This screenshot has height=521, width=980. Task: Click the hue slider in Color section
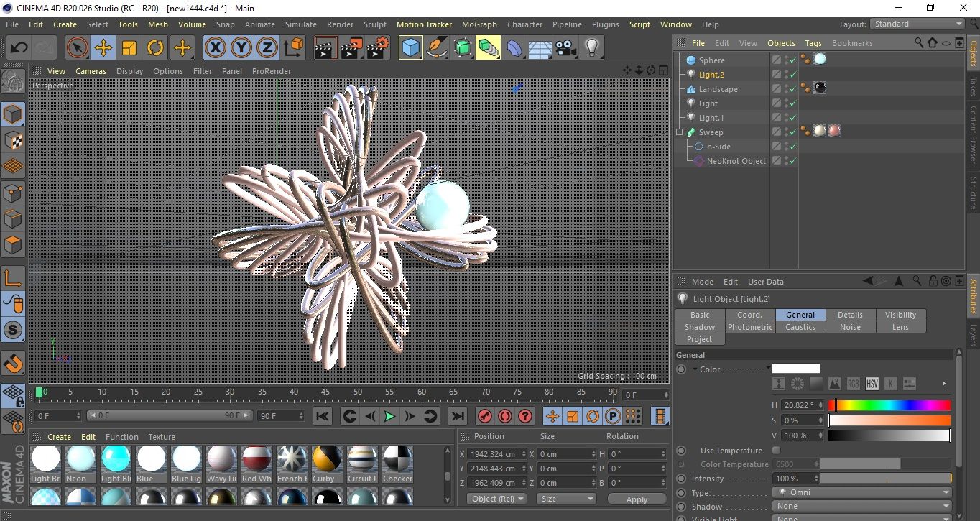tap(889, 405)
